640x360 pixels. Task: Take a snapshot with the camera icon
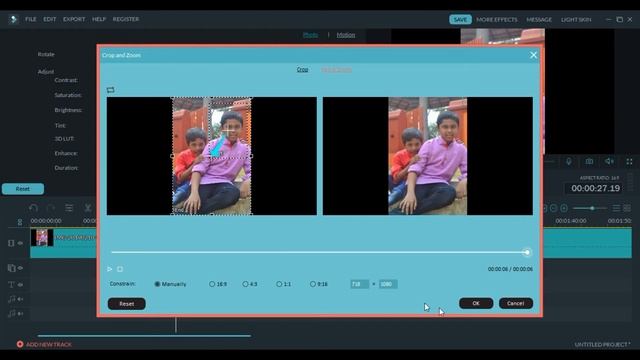coord(589,162)
